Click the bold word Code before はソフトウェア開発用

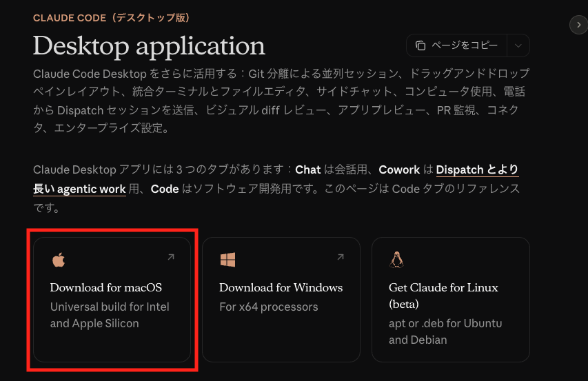pos(165,189)
